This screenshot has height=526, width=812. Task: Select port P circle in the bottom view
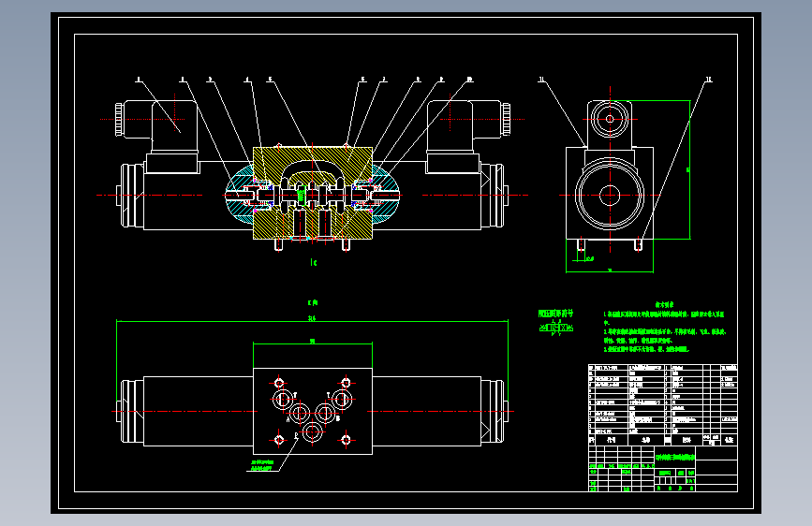[x=312, y=431]
